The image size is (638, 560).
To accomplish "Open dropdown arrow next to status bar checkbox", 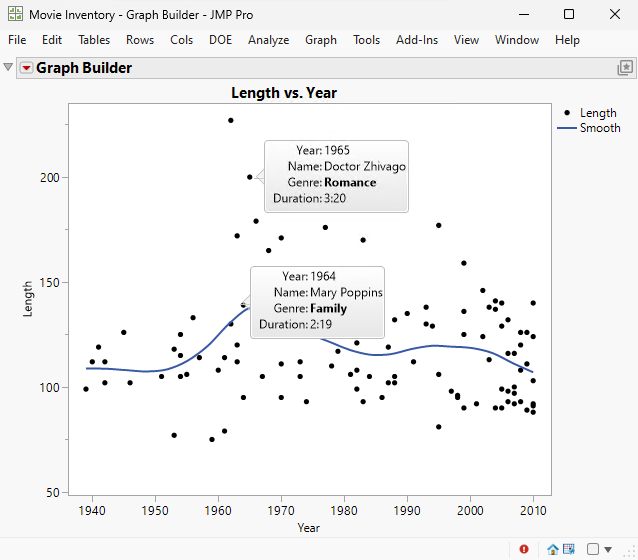I will [x=608, y=549].
